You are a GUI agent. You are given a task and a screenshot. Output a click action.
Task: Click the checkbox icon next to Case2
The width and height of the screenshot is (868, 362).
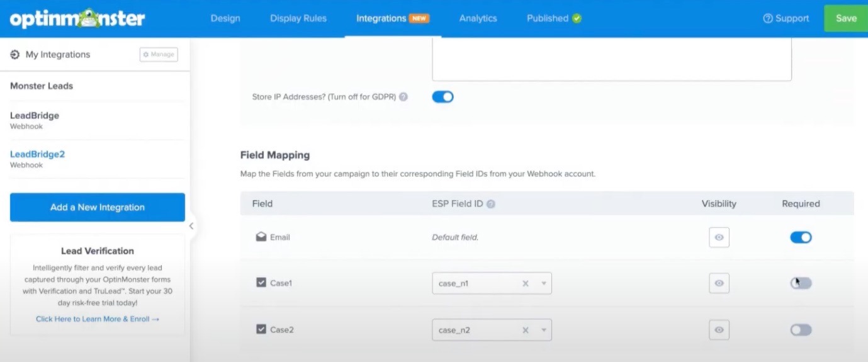[x=261, y=329]
